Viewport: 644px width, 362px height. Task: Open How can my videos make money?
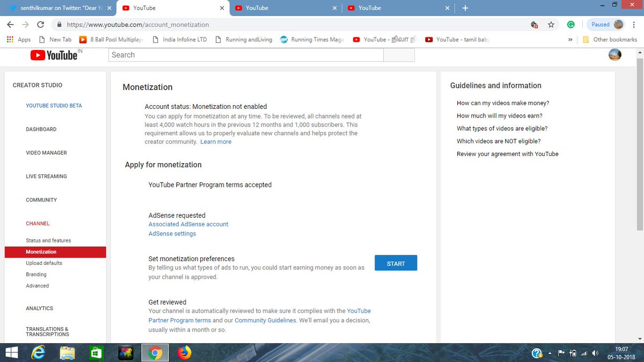coord(503,103)
